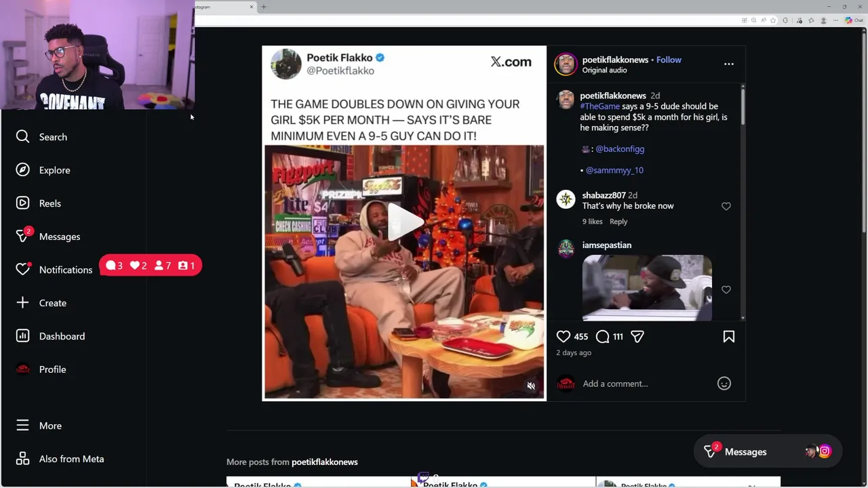Click poetikflakkonews header avatar
The width and height of the screenshot is (868, 488).
pyautogui.click(x=566, y=64)
